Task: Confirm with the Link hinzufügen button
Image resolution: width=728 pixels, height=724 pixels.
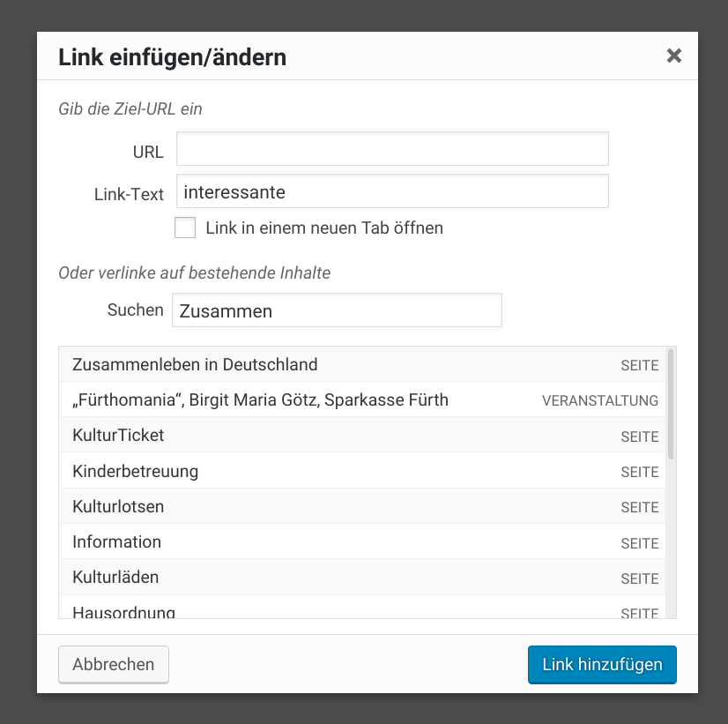Action: tap(602, 665)
